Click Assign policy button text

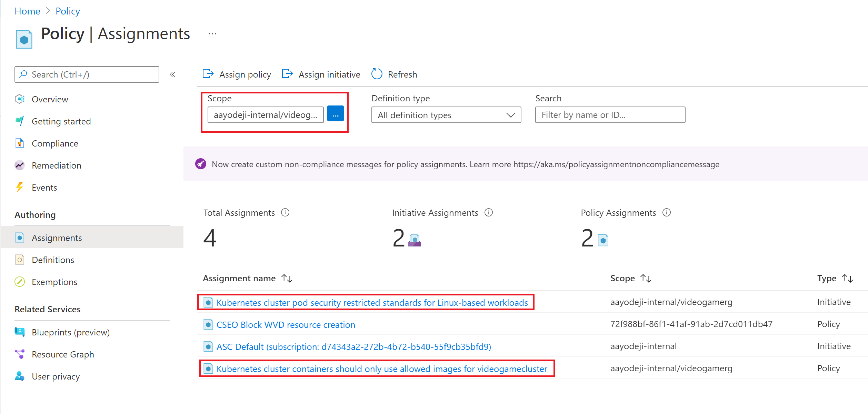(245, 74)
